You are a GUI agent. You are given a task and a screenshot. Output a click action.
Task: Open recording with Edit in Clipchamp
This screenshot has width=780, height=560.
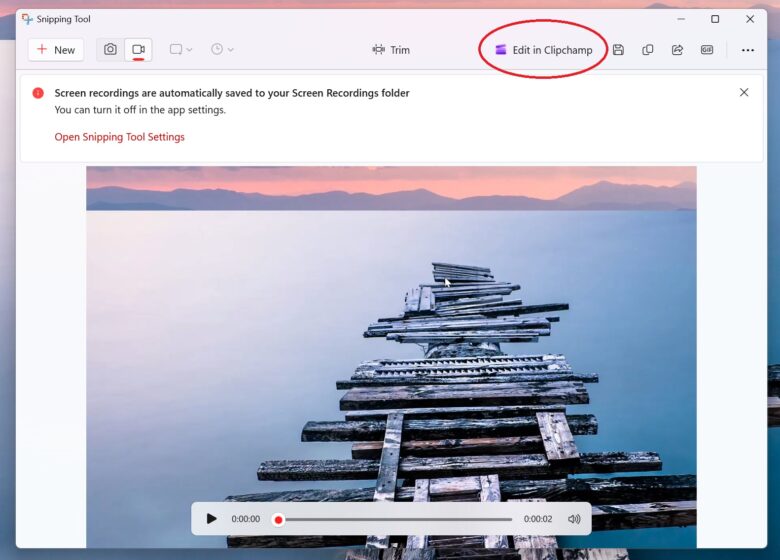pos(543,50)
